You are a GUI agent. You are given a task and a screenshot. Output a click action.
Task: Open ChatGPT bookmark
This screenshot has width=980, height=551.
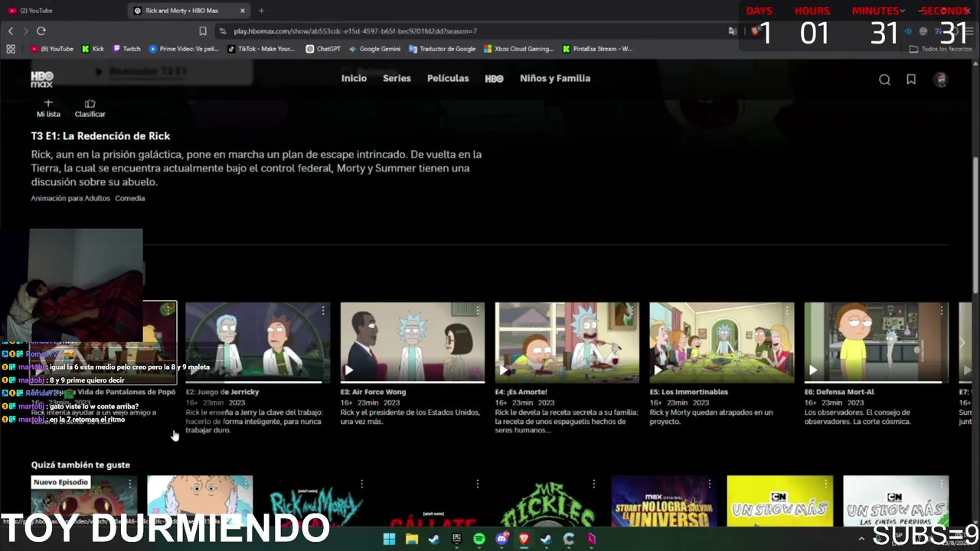tap(323, 49)
